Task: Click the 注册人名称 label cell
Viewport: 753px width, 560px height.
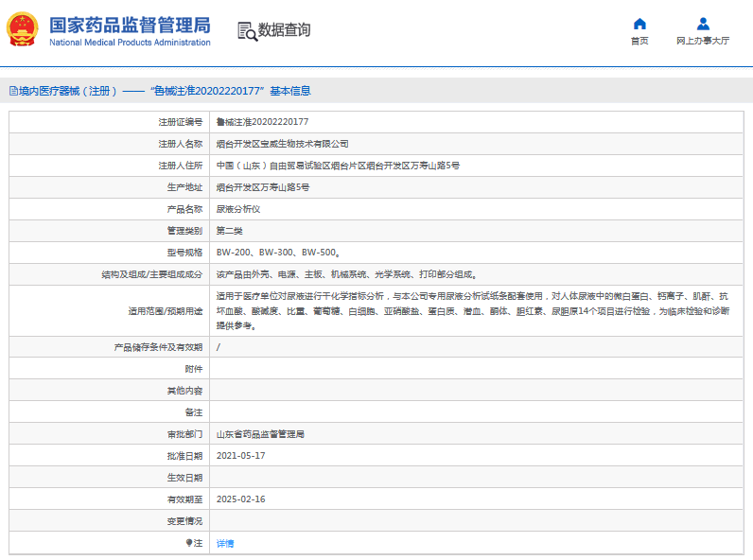Action: coord(109,144)
